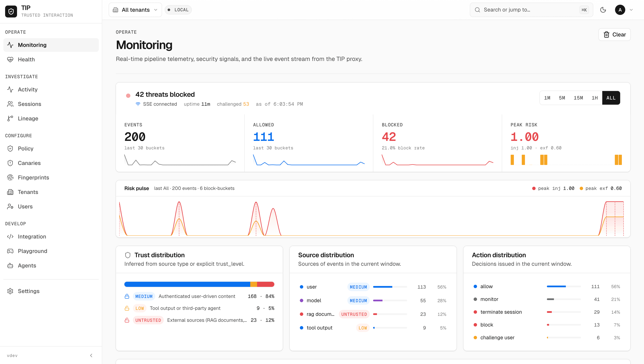Open the Health heart icon

click(10, 59)
